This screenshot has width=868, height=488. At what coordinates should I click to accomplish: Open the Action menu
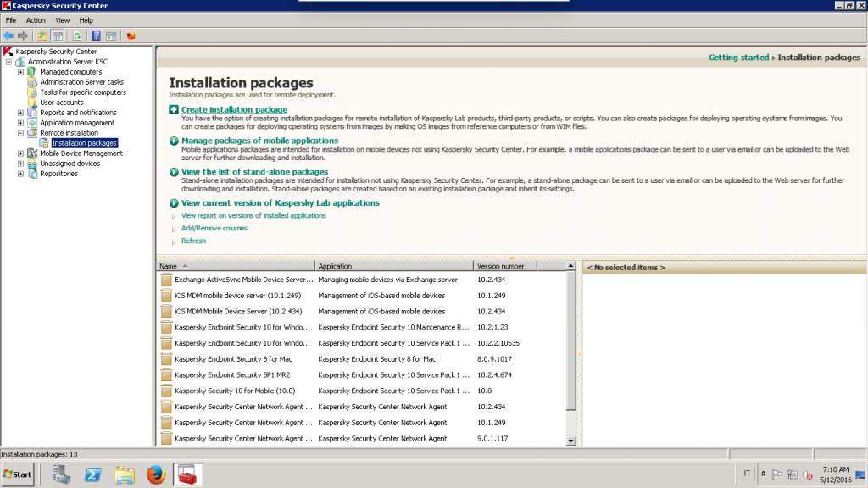(36, 20)
